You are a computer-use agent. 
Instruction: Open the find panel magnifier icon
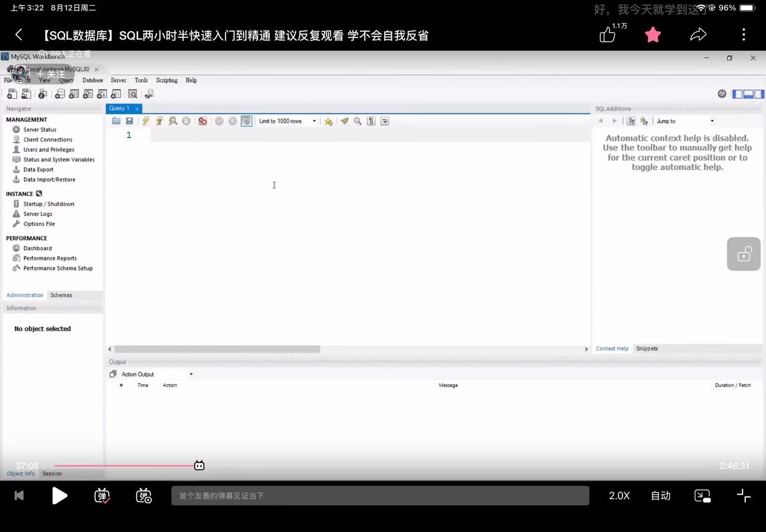tap(358, 121)
